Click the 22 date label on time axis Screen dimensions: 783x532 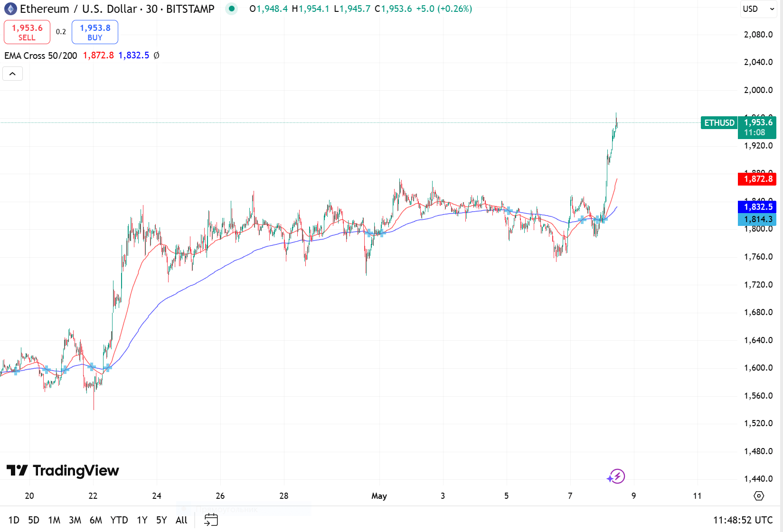tap(93, 496)
